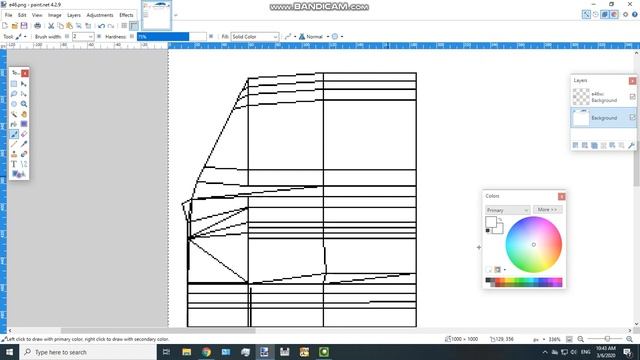640x360 pixels.
Task: Toggle the rulers icon
Action: click(x=133, y=26)
